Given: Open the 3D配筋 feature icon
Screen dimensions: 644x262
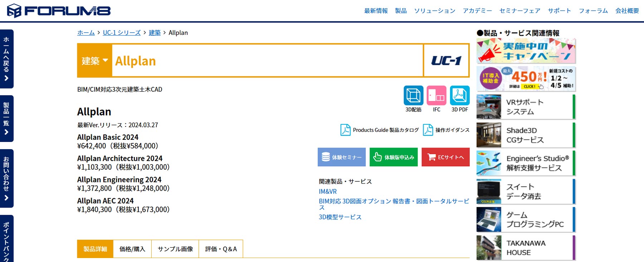Looking at the screenshot, I should pyautogui.click(x=413, y=95).
